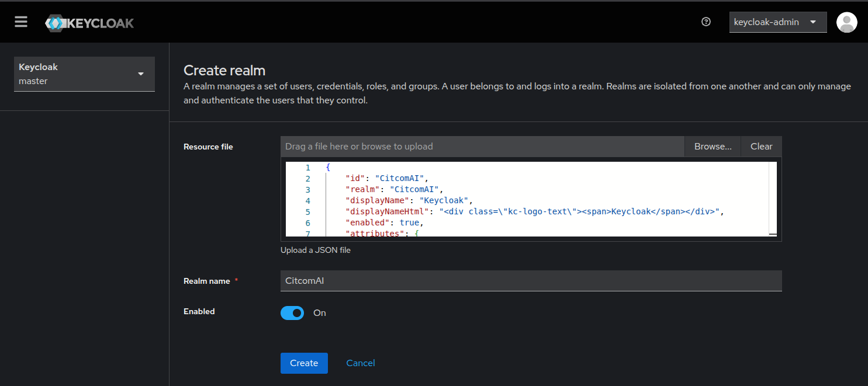Click the "id" key in JSON
The image size is (868, 386).
pyautogui.click(x=355, y=179)
